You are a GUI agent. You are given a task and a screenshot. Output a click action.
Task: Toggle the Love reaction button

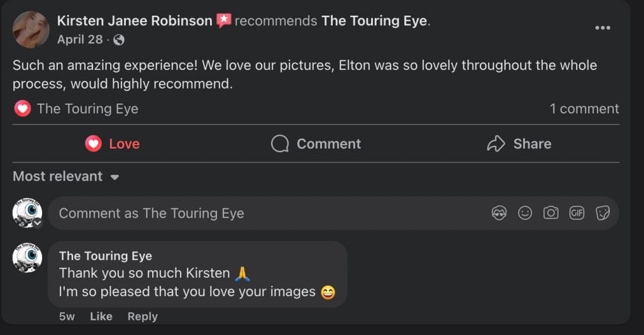coord(113,144)
